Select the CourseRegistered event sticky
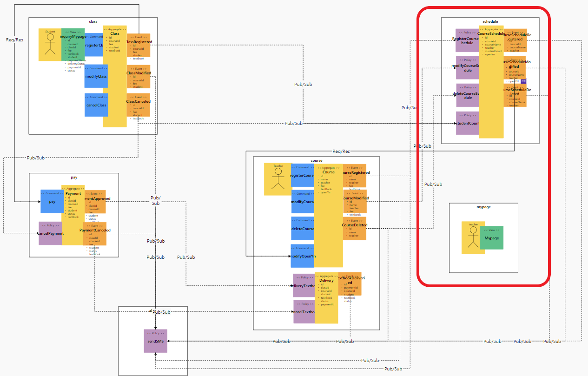This screenshot has width=588, height=376. (355, 176)
